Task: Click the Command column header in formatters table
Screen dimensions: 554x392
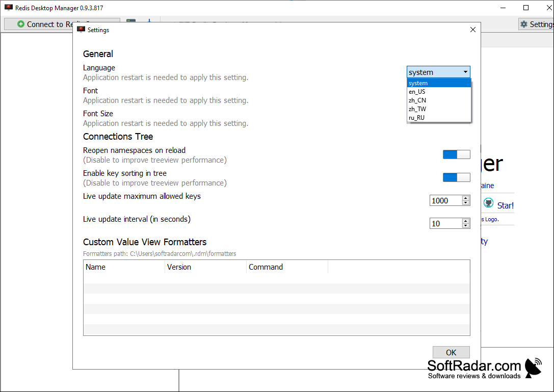Action: [x=287, y=267]
